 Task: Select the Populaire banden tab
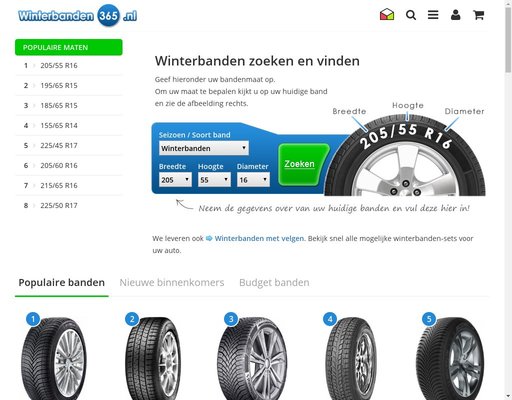(x=62, y=282)
